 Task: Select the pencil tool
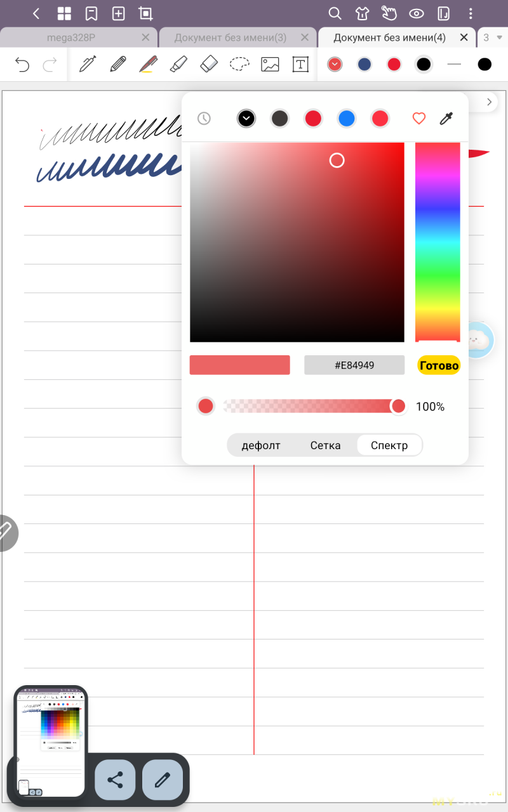pyautogui.click(x=118, y=64)
